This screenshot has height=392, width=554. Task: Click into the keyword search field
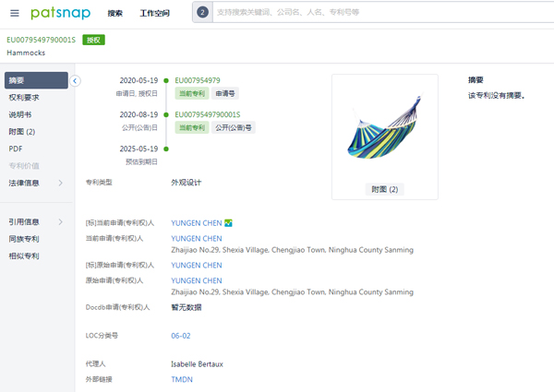383,12
